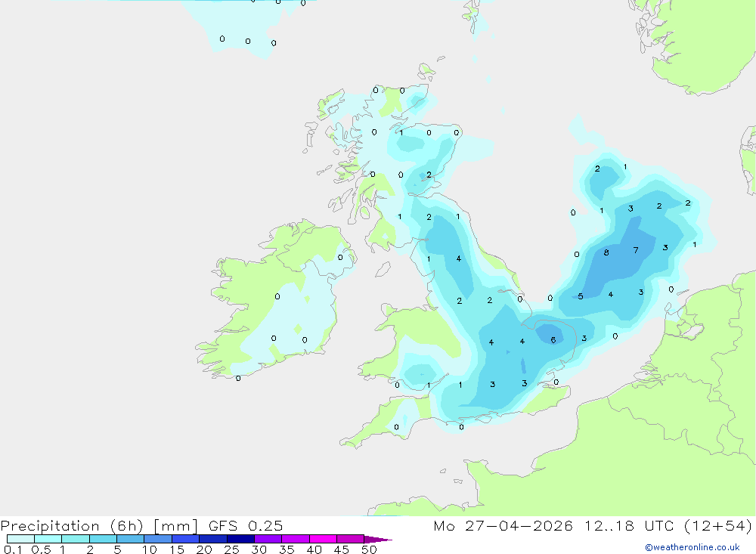756x554 pixels.
Task: Click the "0.5" legend scale label
Action: click(41, 549)
